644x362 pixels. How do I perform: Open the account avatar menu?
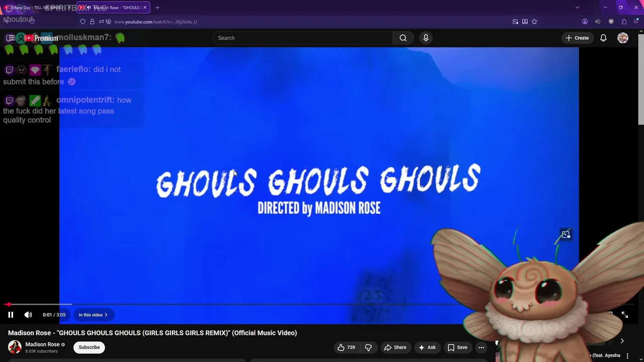pyautogui.click(x=623, y=38)
